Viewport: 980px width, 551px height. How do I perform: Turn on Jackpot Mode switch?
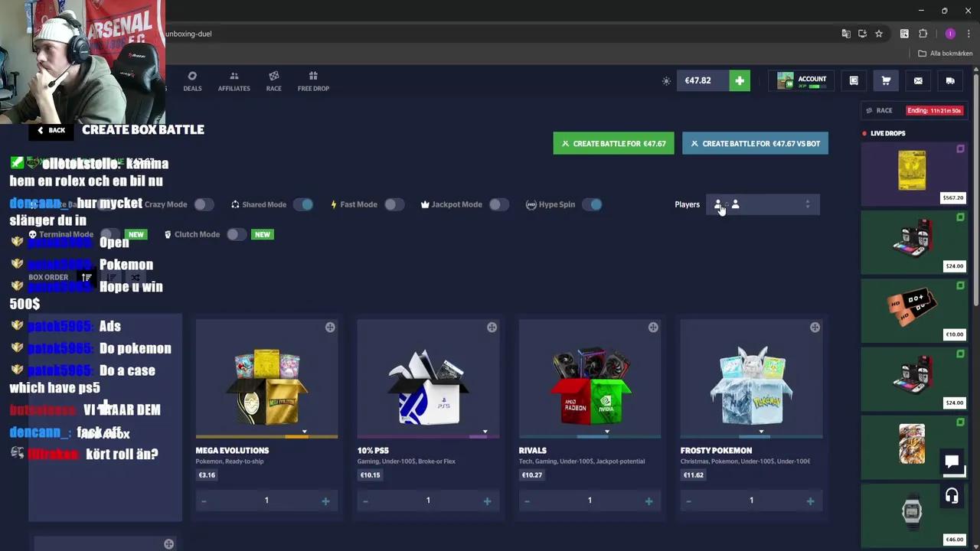coord(498,204)
